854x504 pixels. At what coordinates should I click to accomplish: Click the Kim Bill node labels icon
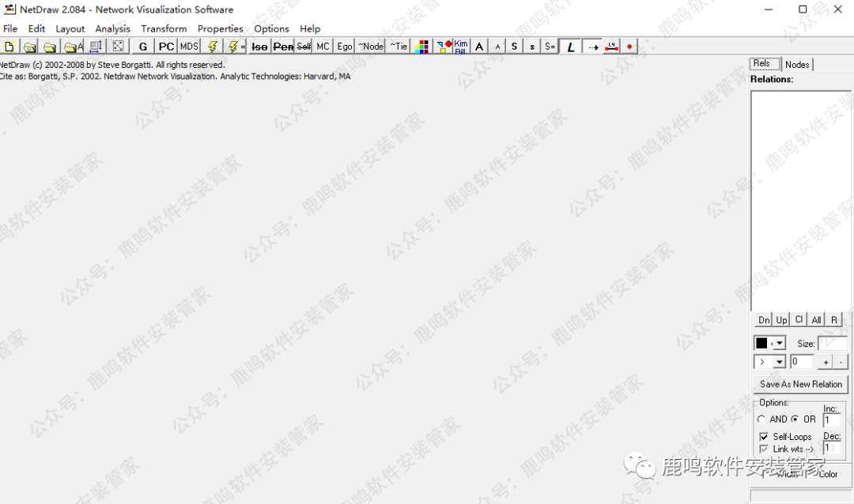[x=461, y=47]
